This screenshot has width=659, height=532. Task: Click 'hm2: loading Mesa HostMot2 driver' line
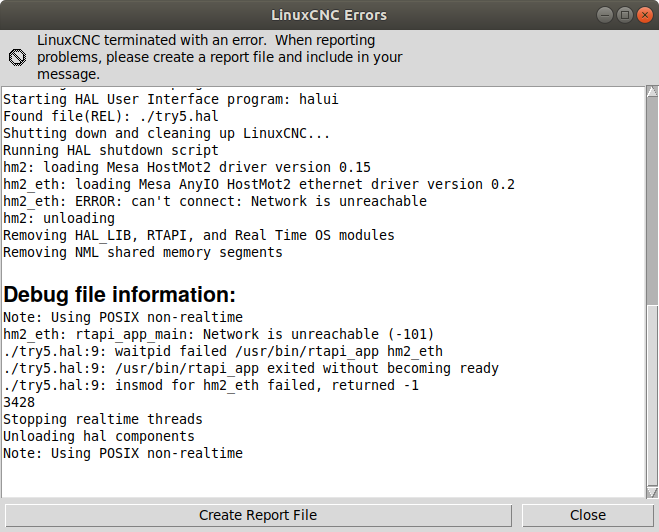point(187,167)
